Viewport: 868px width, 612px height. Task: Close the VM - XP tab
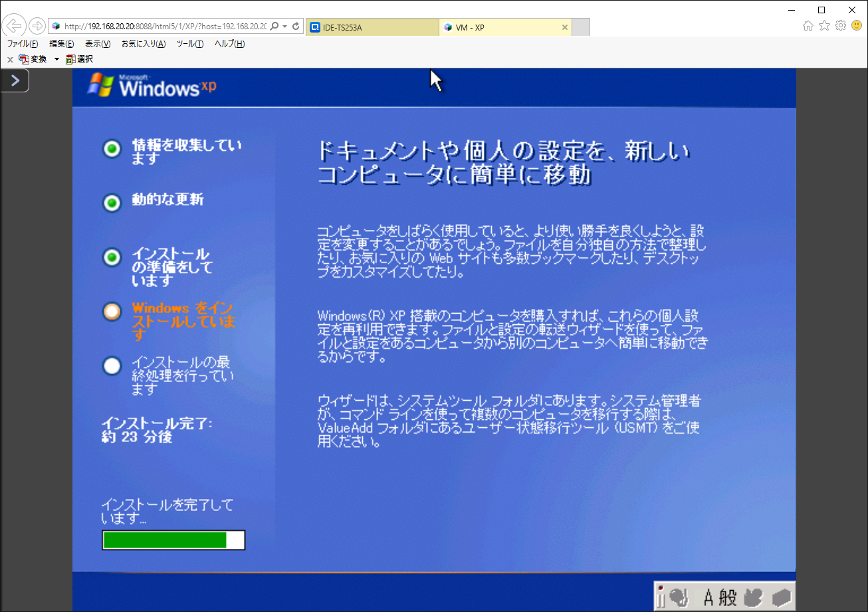[565, 27]
